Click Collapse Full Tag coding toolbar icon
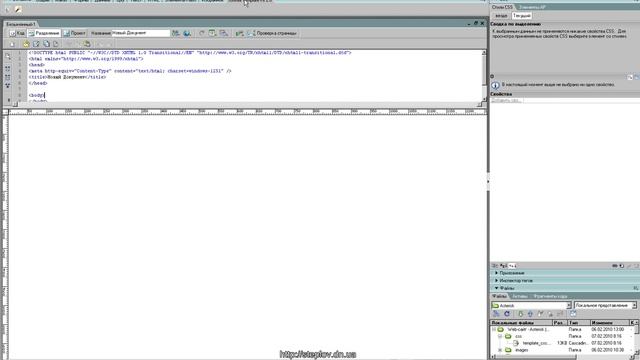The height and width of the screenshot is (360, 640). 8,69
